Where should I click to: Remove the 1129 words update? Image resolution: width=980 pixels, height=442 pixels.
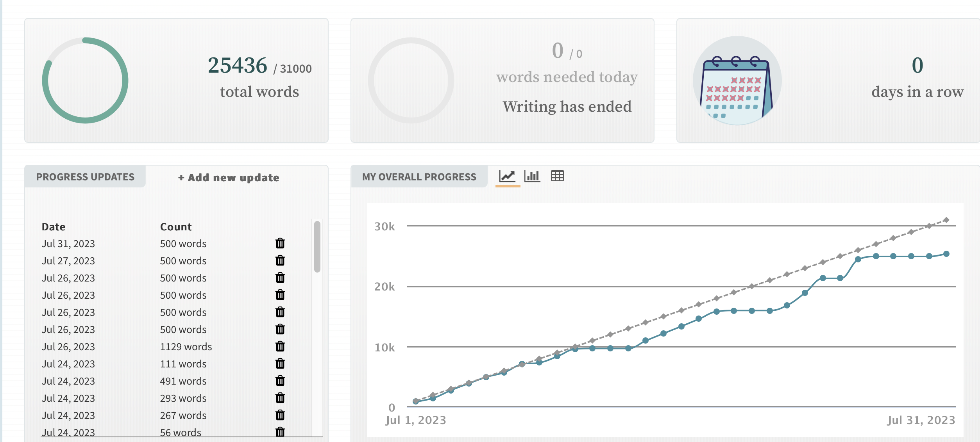[280, 346]
